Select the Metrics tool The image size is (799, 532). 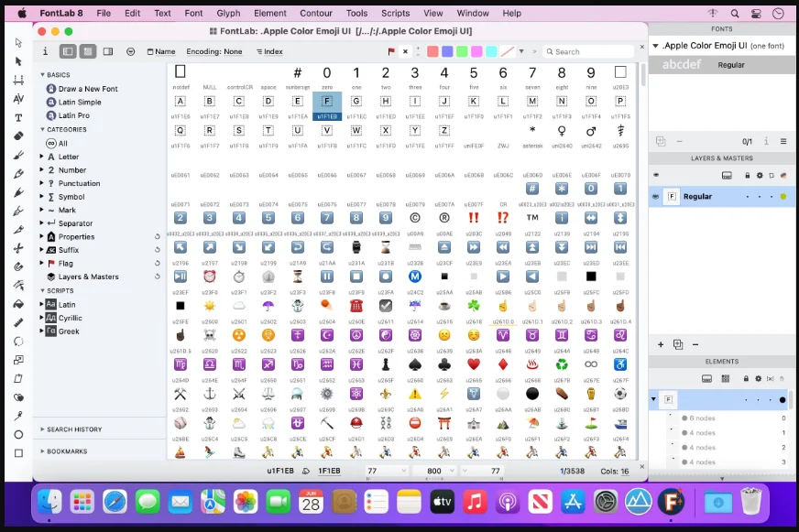18,80
